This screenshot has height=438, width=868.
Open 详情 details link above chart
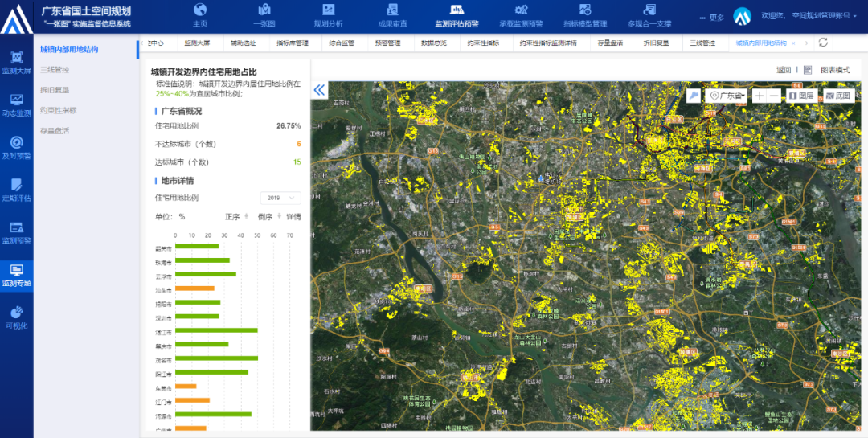point(293,216)
